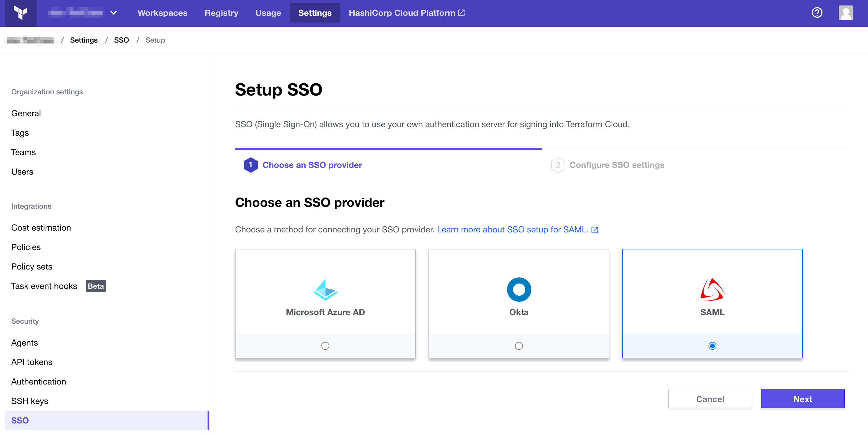Click the Okta logo icon
Image resolution: width=868 pixels, height=435 pixels.
tap(519, 290)
